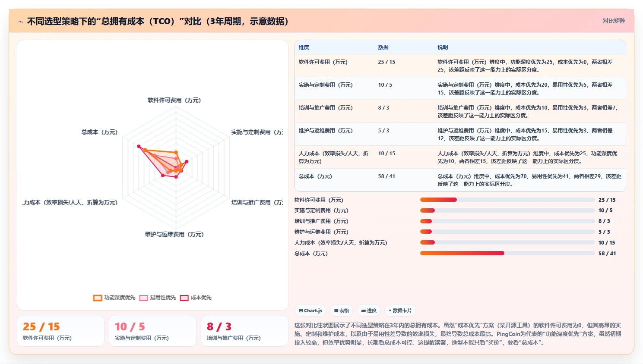This screenshot has height=364, width=643.
Task: Open the 25 / 15 软件许可费用 card
Action: point(61,331)
